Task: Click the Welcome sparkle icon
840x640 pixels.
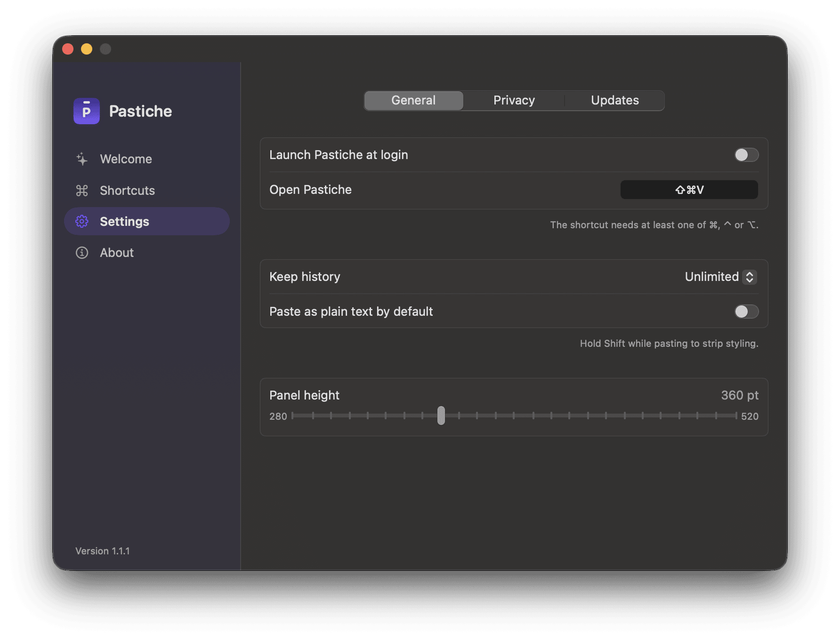Action: click(x=82, y=159)
